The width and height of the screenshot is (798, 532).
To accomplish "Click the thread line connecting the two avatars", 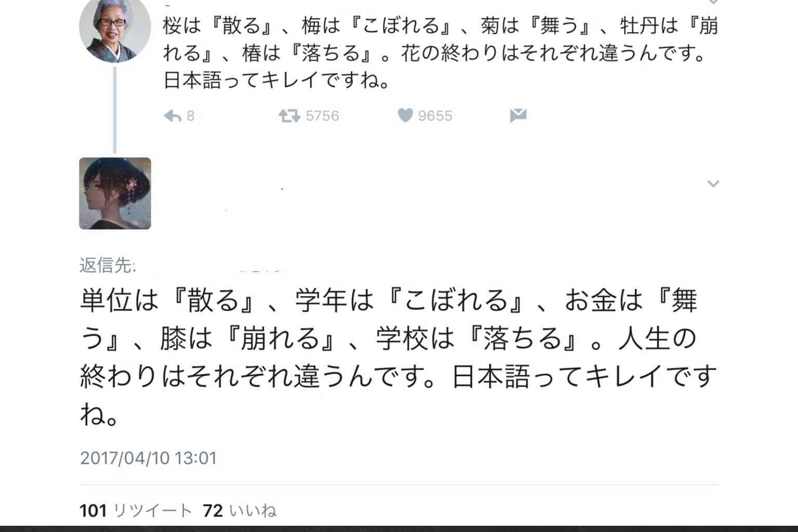I will (115, 110).
